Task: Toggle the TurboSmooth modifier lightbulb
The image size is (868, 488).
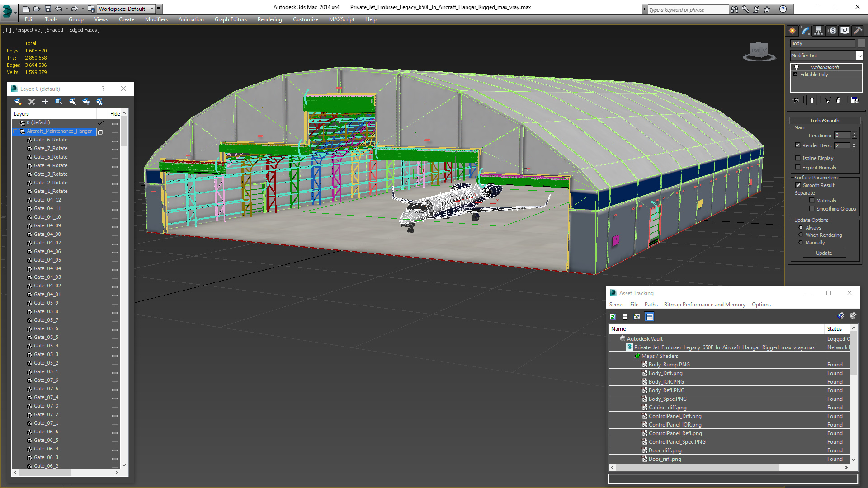Action: pyautogui.click(x=797, y=67)
